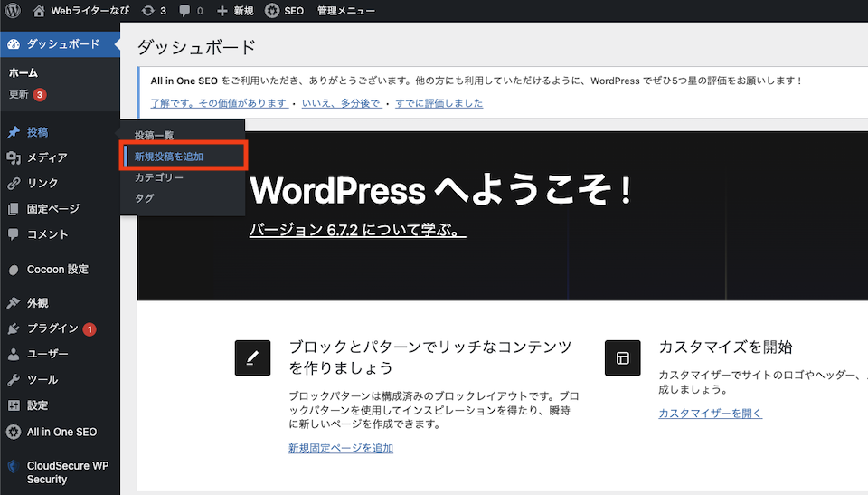This screenshot has width=868, height=495.
Task: Click the ダッシュボード gauge icon
Action: [14, 44]
